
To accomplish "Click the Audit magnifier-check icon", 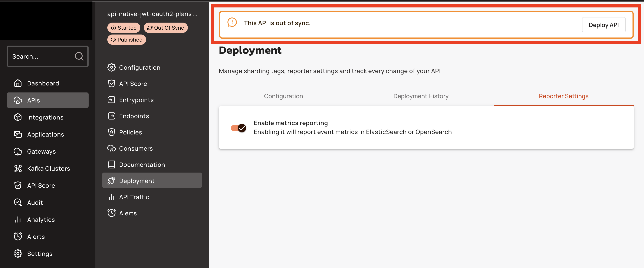I will pyautogui.click(x=18, y=203).
